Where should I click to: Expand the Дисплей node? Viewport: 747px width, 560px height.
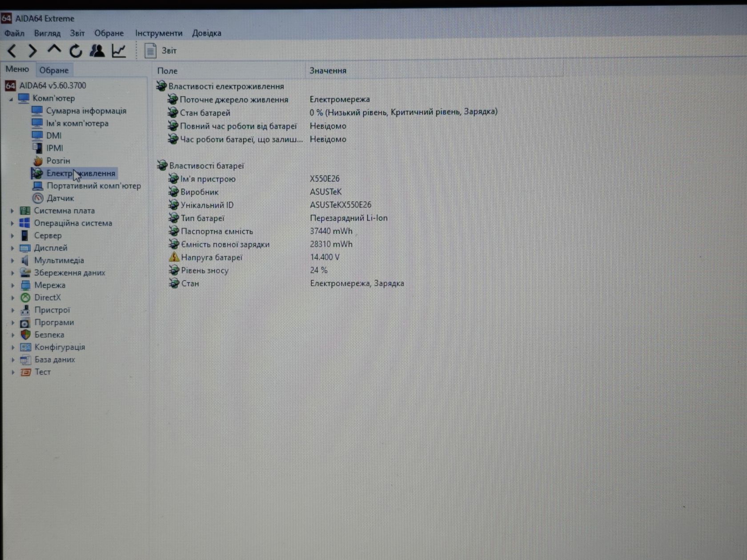[x=12, y=248]
